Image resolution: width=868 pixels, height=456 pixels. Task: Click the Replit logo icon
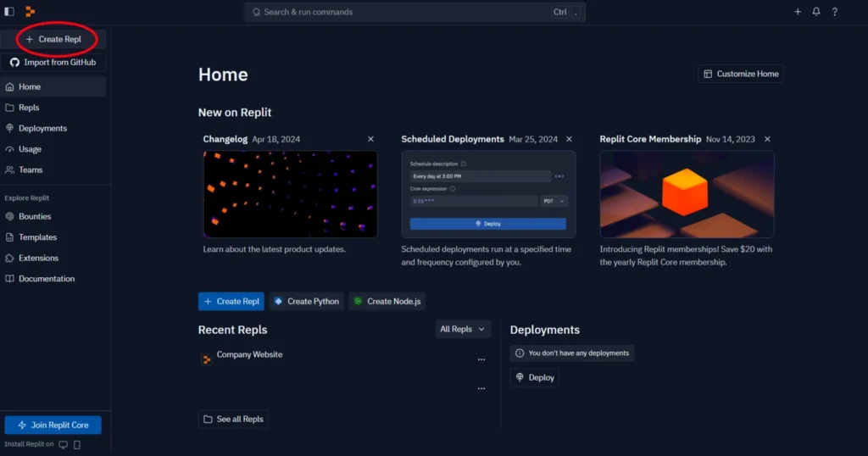(30, 11)
